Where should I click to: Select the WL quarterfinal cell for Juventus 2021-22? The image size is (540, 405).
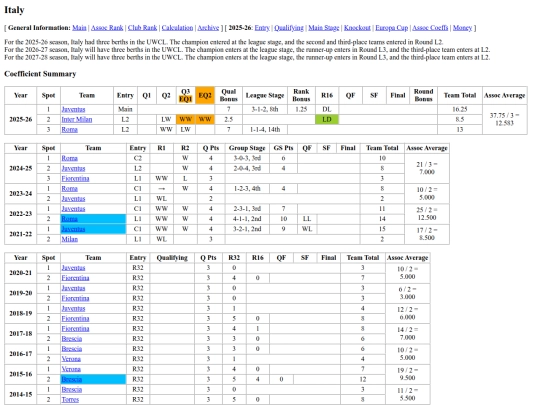[307, 229]
